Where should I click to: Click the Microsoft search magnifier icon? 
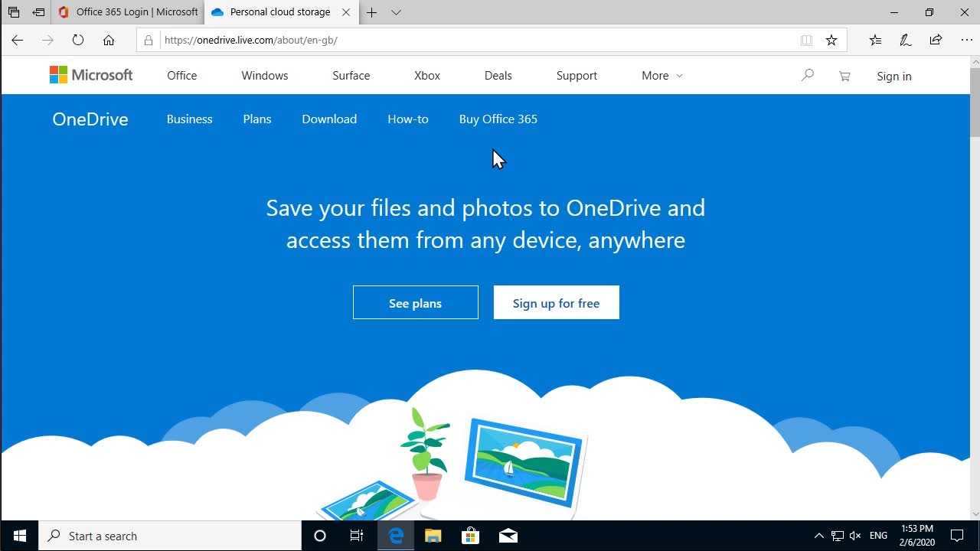coord(807,76)
